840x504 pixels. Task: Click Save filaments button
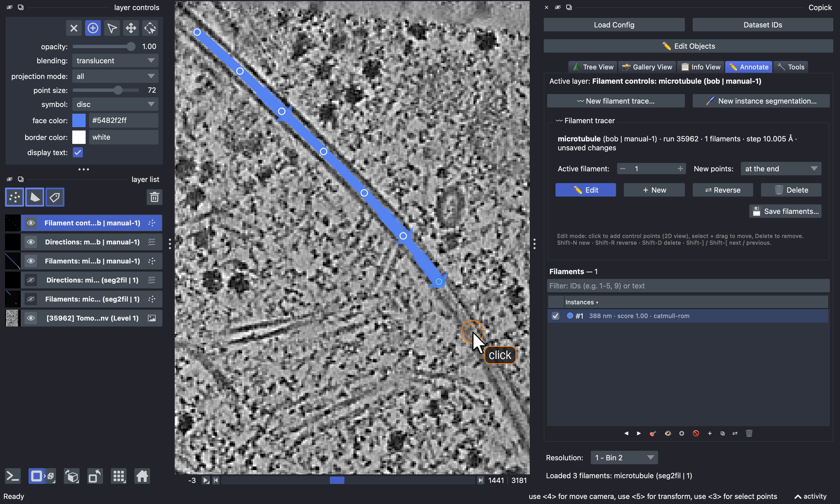(785, 212)
